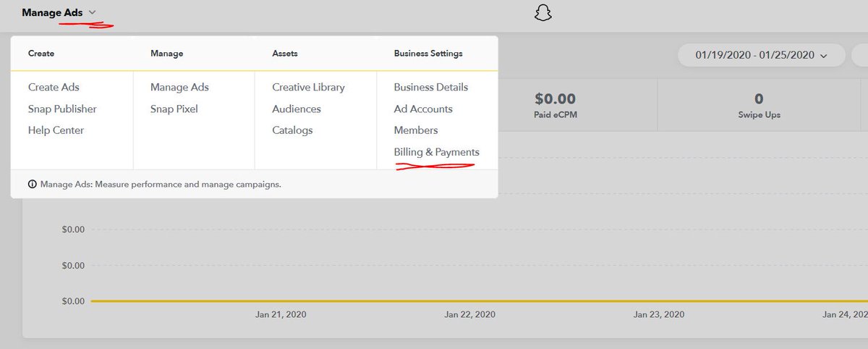
Task: Open Business Details settings
Action: [431, 87]
